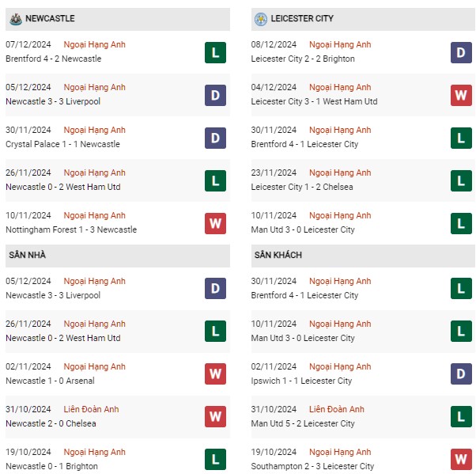Click the Newcastle club crest icon

(16, 19)
